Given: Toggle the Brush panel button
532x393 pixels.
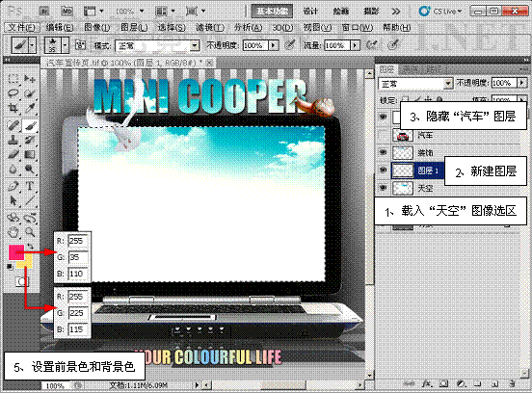Looking at the screenshot, I should pos(80,45).
